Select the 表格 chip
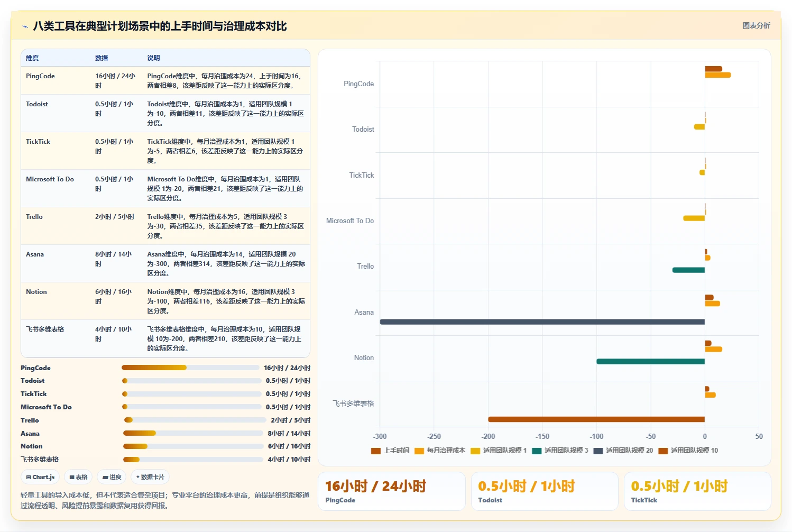 [79, 477]
